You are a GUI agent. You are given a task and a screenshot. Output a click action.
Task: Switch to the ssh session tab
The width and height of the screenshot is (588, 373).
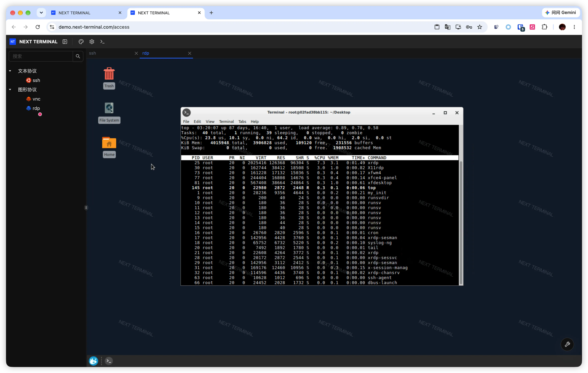click(x=92, y=53)
